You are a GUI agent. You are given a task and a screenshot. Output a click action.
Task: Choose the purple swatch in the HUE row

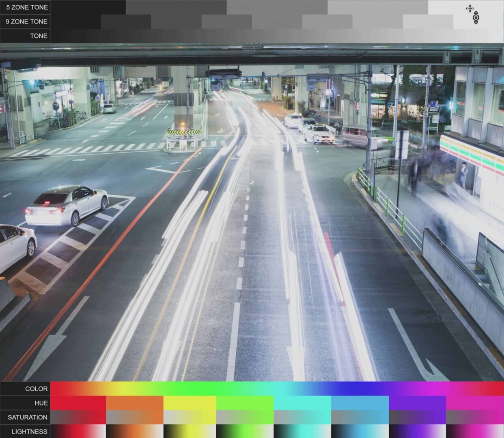point(417,403)
